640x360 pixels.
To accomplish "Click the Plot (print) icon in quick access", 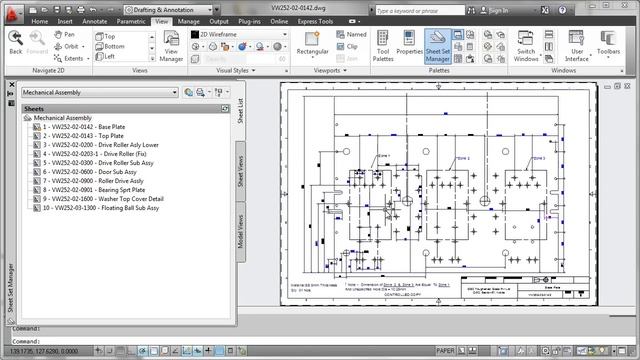I will point(80,10).
